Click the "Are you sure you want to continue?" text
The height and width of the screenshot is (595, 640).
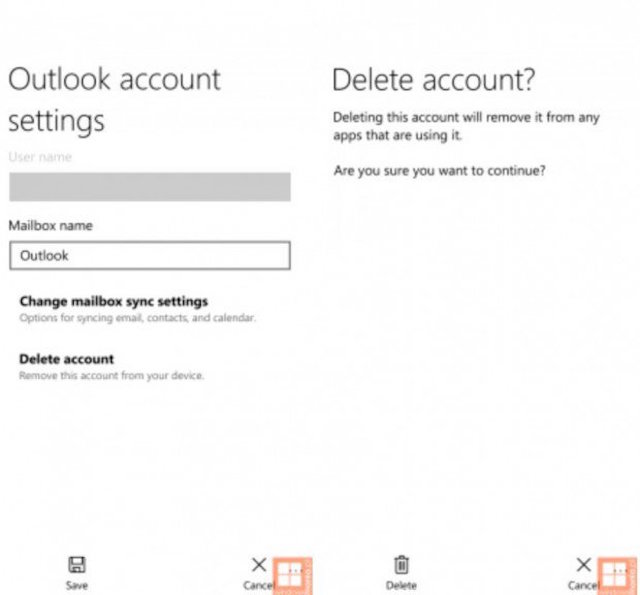coord(439,171)
